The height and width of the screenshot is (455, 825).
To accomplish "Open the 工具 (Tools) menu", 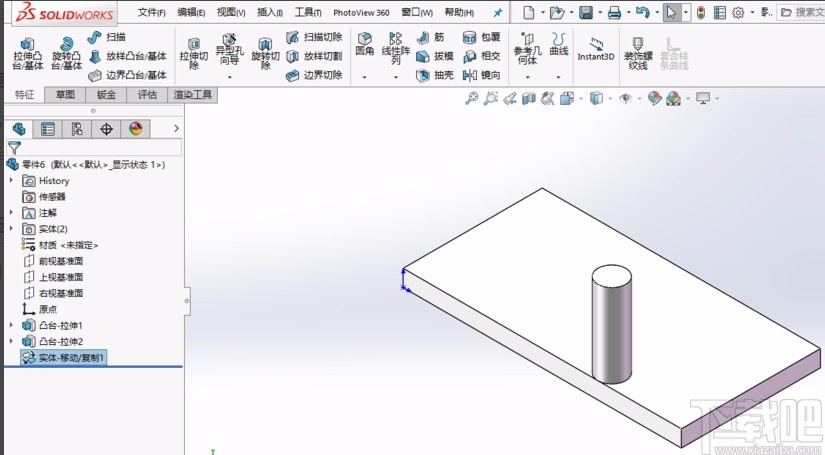I will pyautogui.click(x=308, y=13).
